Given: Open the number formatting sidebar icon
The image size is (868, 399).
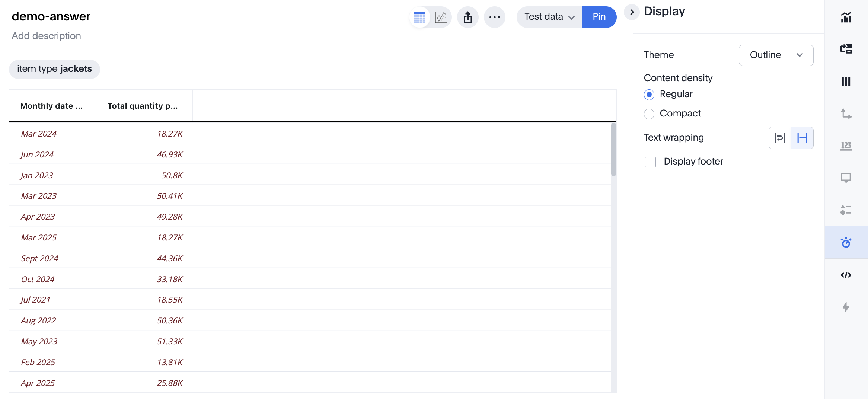Looking at the screenshot, I should 846,146.
